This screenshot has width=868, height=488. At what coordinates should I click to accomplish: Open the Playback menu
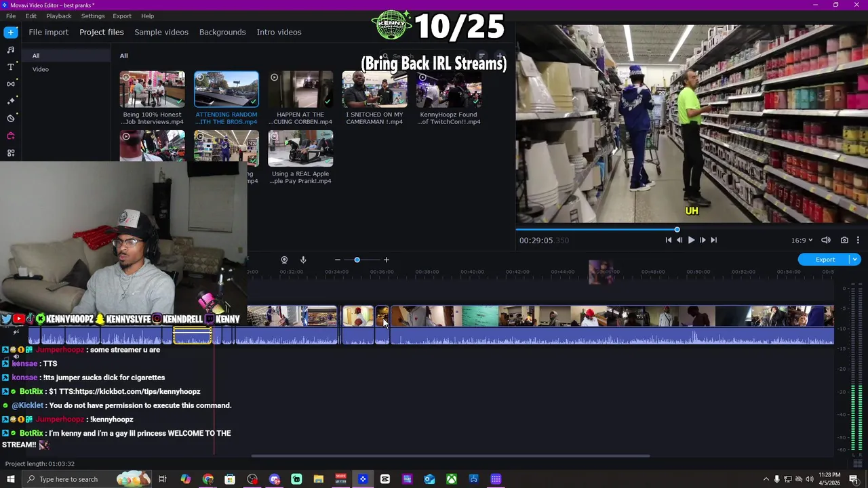pos(59,16)
